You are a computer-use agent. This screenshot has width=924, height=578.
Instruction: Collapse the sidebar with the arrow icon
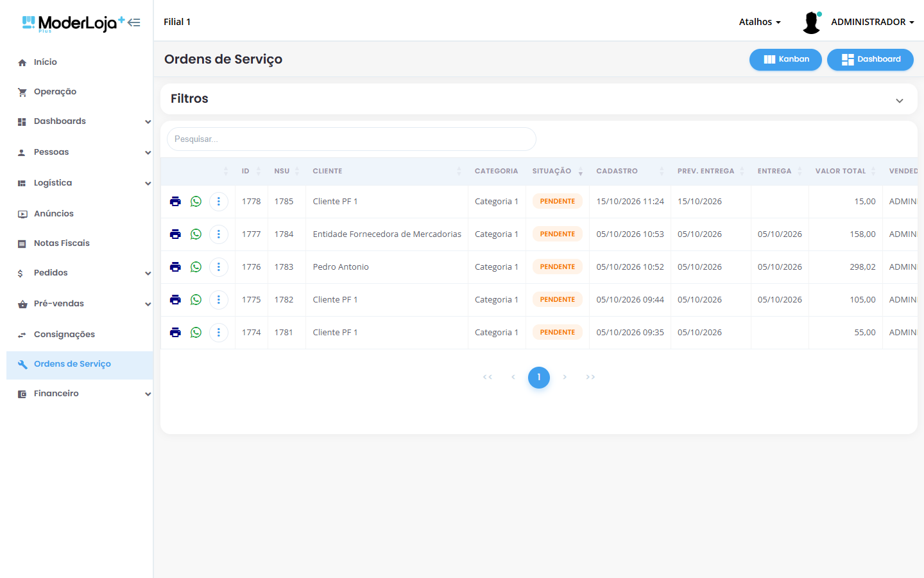pos(134,22)
